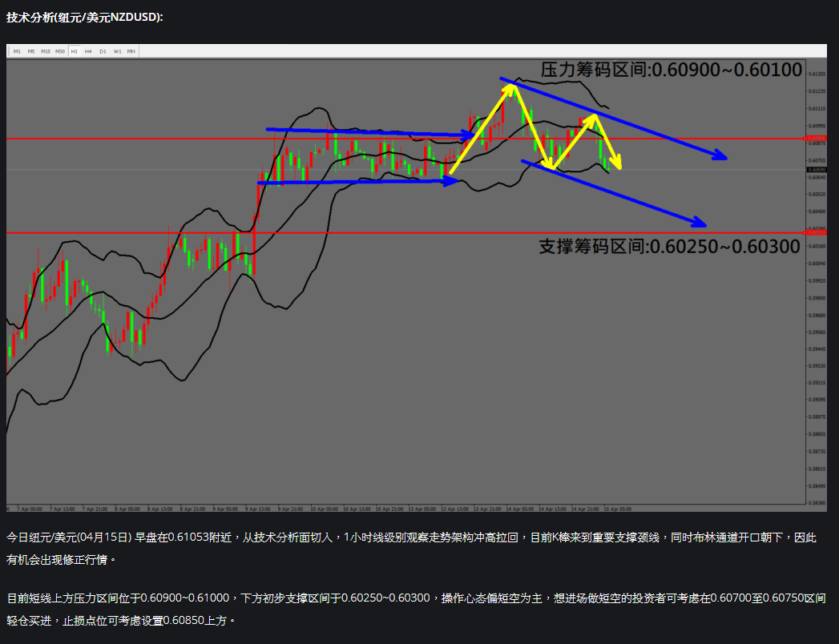839x644 pixels.
Task: Click the chart label 压力筹码区间:0.60900~0.60100
Action: [671, 70]
